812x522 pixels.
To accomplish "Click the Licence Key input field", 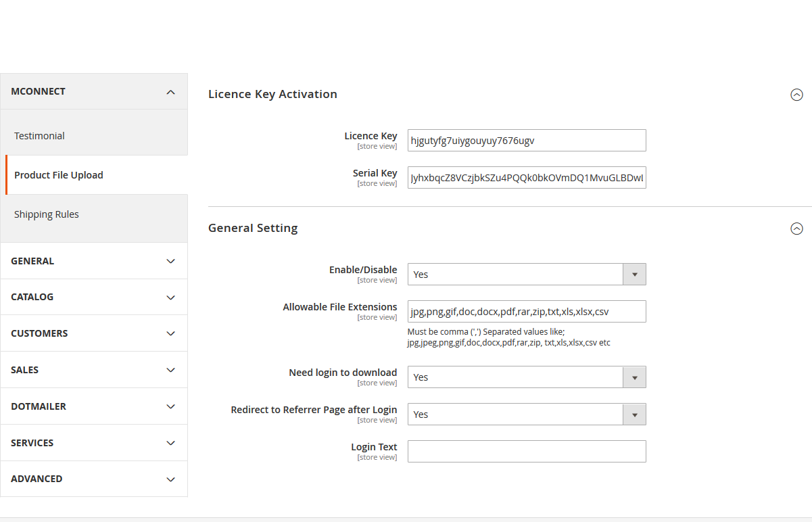I will pyautogui.click(x=526, y=141).
